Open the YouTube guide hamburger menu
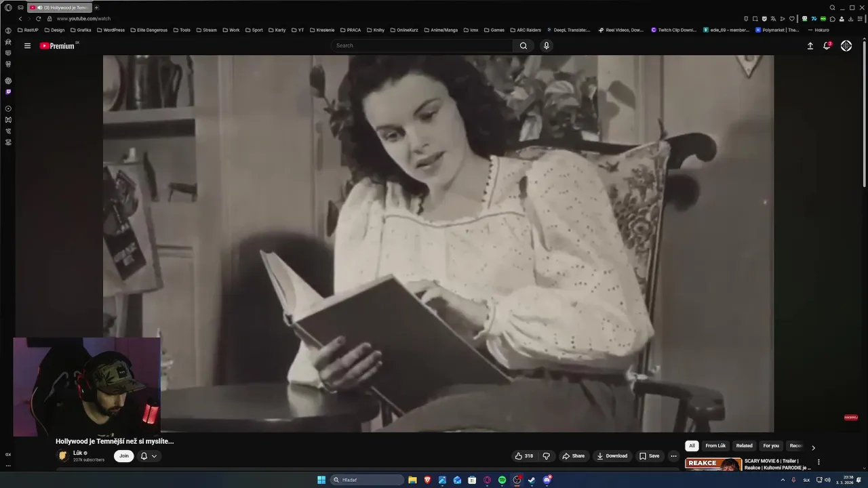The width and height of the screenshot is (868, 488). pos(27,46)
